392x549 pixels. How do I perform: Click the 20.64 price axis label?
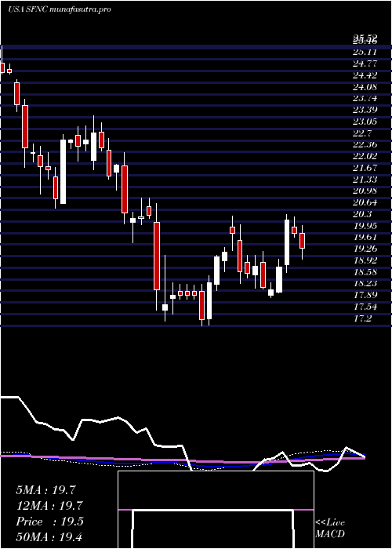(365, 202)
